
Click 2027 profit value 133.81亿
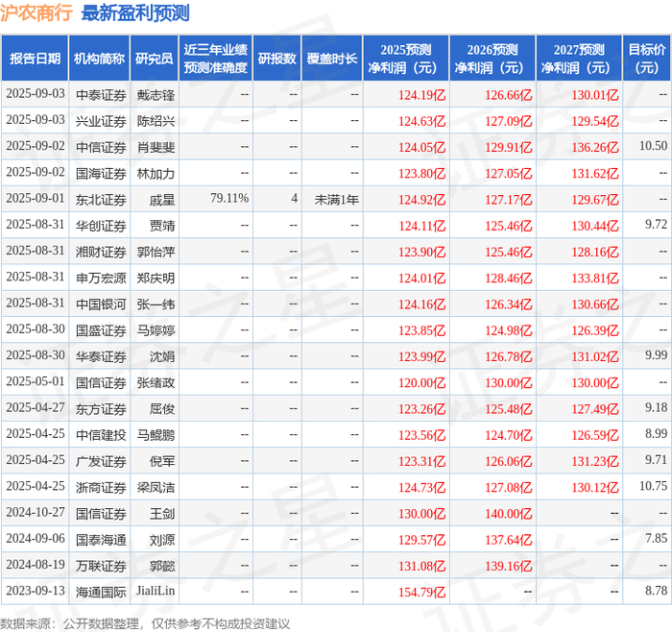[595, 279]
